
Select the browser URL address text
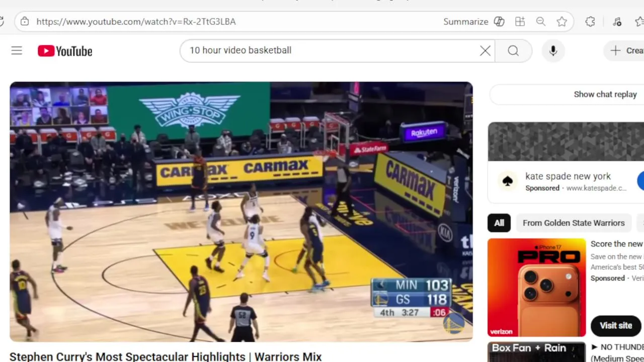click(136, 22)
